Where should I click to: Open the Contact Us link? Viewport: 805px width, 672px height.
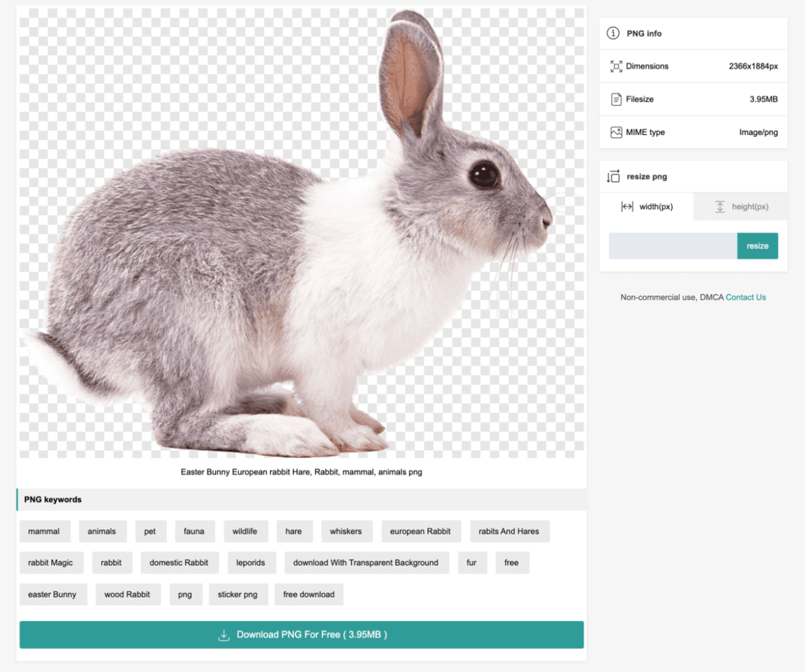point(745,297)
